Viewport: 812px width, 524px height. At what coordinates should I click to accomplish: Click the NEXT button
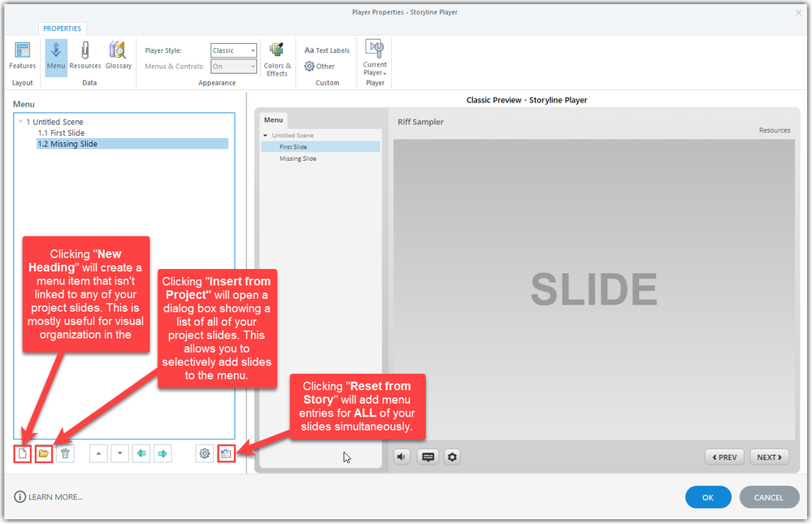point(769,457)
